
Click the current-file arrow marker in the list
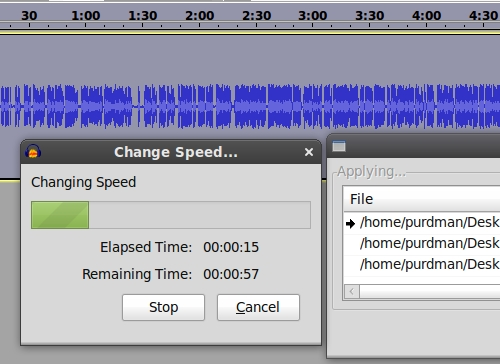tap(350, 223)
